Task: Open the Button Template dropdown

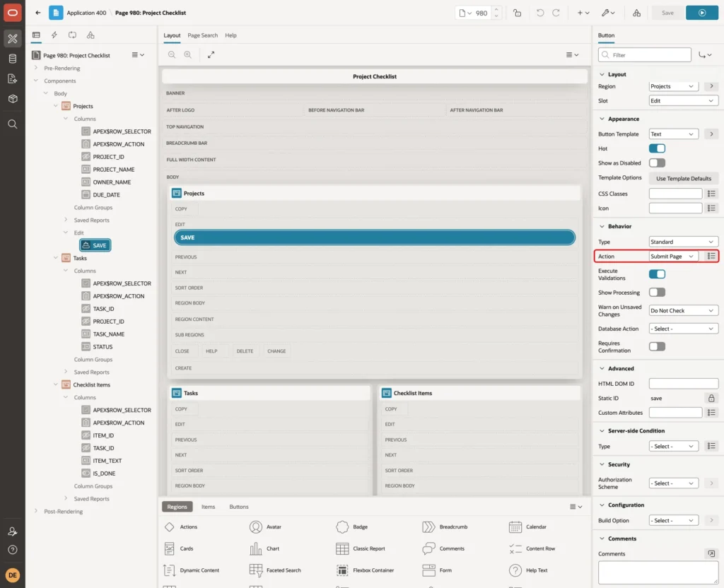Action: click(673, 134)
